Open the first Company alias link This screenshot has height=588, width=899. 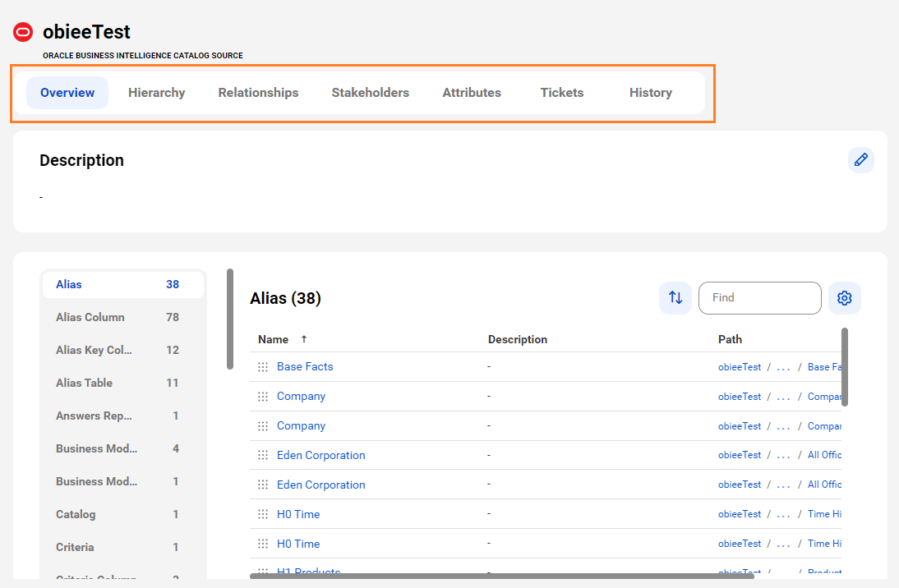click(301, 396)
